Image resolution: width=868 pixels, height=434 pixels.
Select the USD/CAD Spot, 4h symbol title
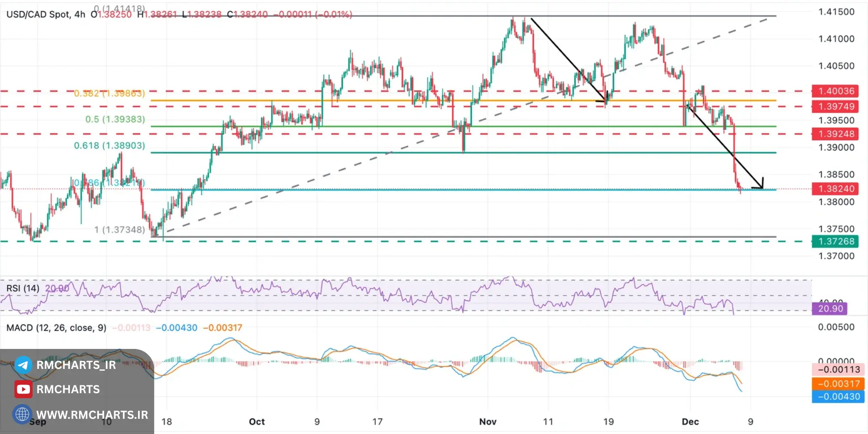46,14
